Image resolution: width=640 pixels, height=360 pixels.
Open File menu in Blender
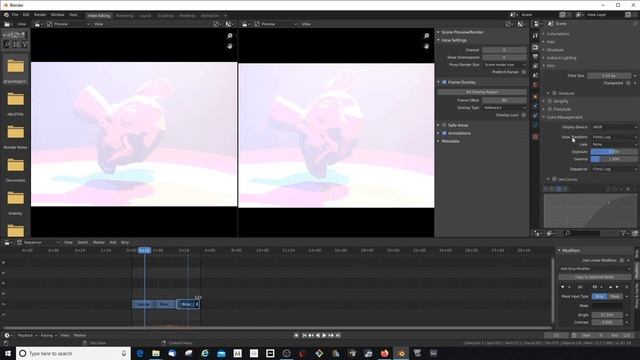point(15,15)
